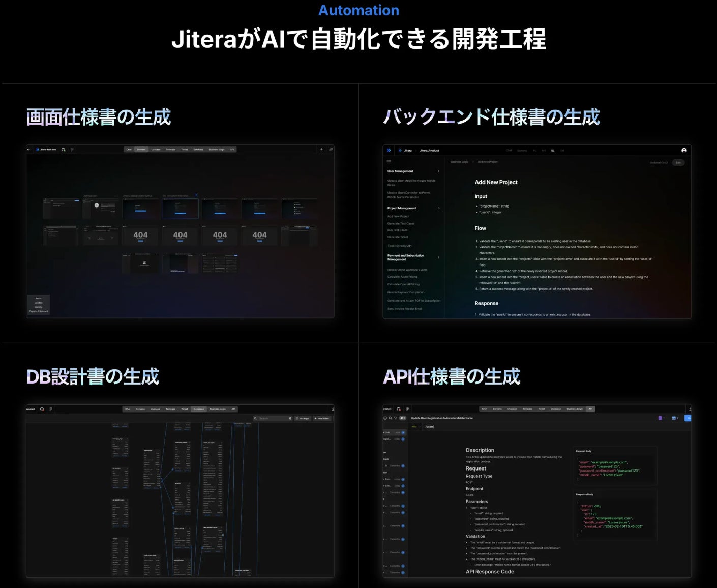The width and height of the screenshot is (717, 588).
Task: Open GitHub icon in screen spec screenshot
Action: tap(64, 150)
